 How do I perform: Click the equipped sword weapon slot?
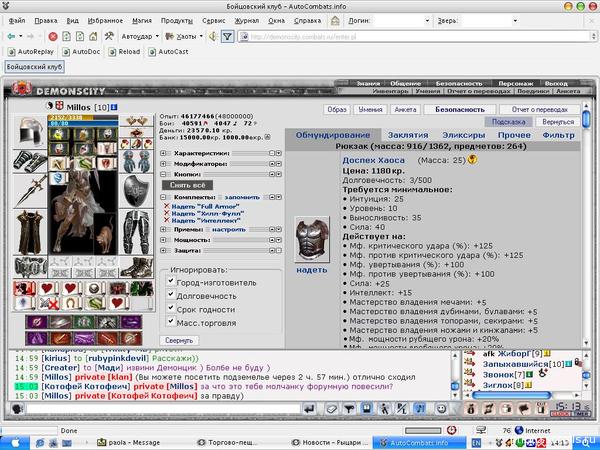coord(30,191)
